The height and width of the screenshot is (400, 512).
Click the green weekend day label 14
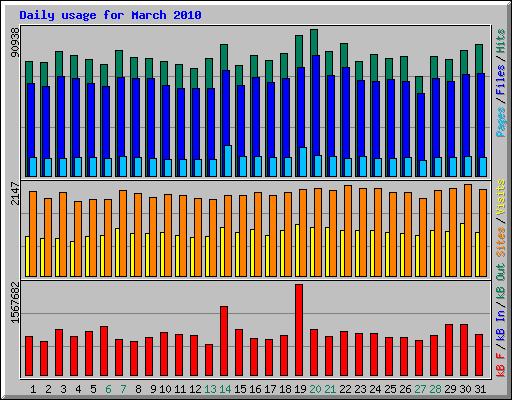point(225,389)
